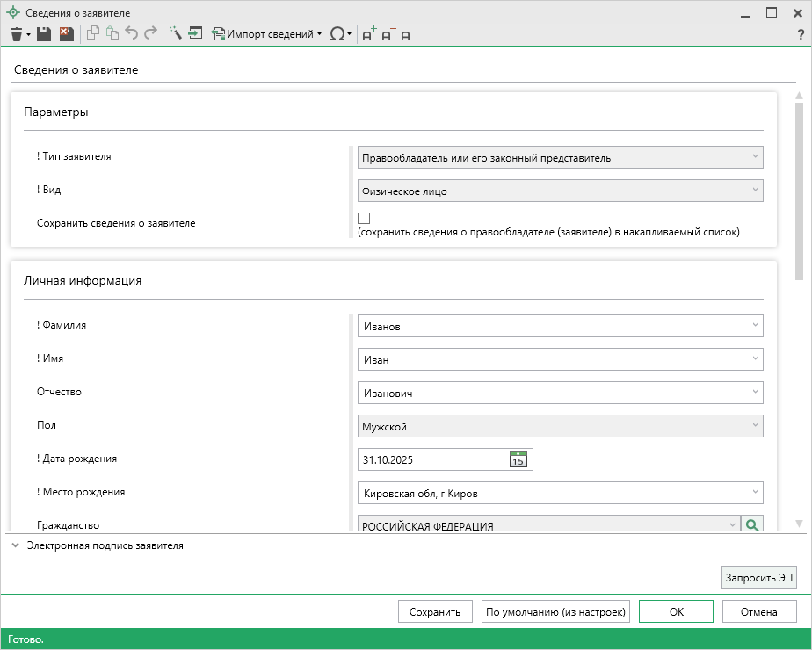
Task: Click into the Фамилия field with 'Иванов'
Action: [554, 326]
